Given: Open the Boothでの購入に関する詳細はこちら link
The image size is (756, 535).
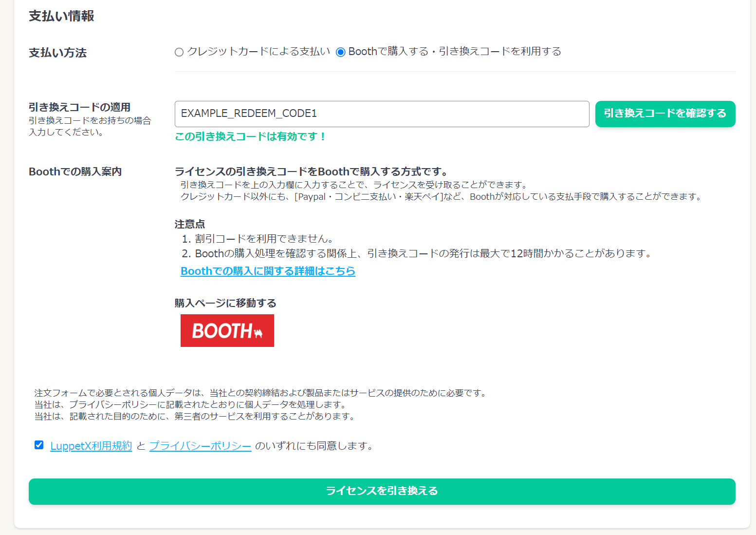Looking at the screenshot, I should [x=268, y=271].
